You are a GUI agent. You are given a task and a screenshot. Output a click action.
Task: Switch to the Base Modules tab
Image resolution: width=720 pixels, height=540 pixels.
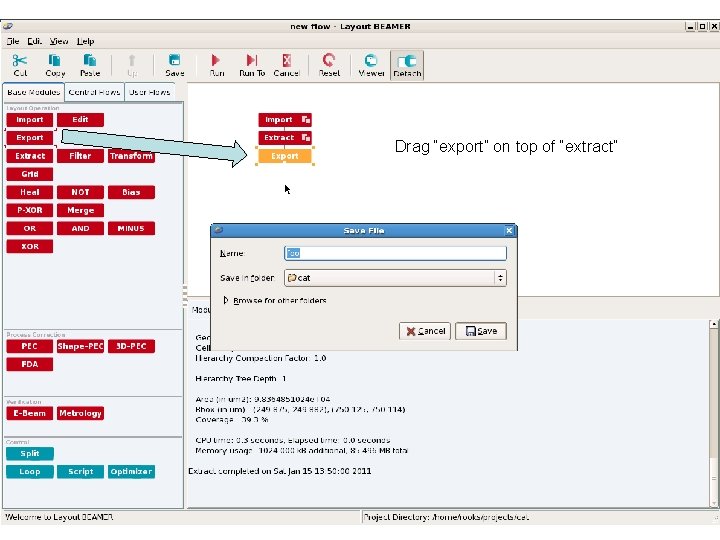[34, 92]
